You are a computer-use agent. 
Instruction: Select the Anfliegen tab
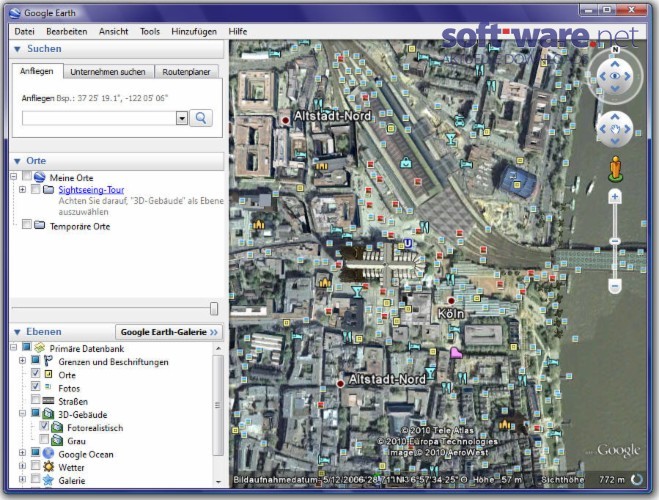click(37, 71)
